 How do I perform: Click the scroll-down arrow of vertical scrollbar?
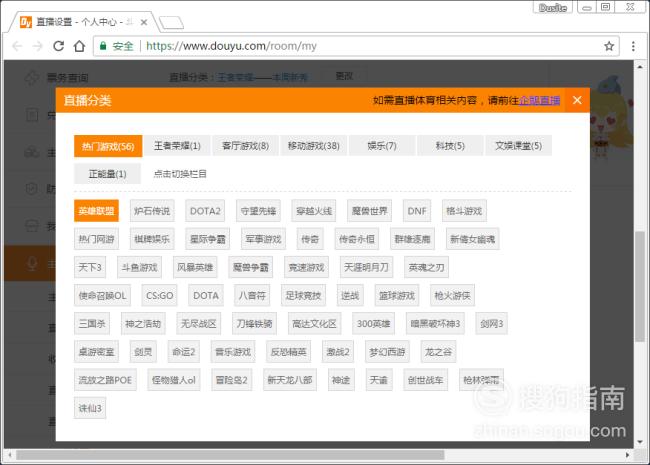tap(640, 442)
